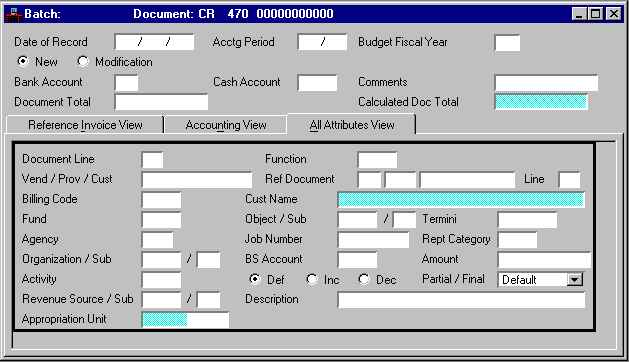This screenshot has height=362, width=629.
Task: Focus the Budget Fiscal Year field
Action: point(507,43)
